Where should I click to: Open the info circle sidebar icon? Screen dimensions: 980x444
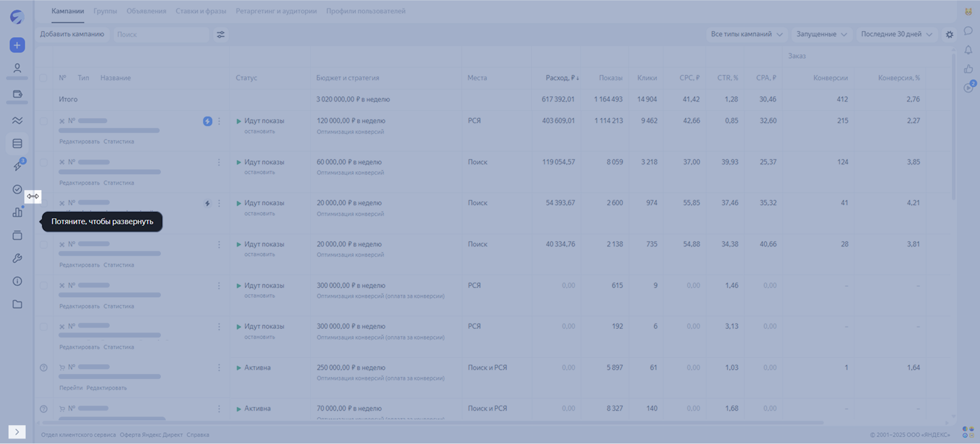pos(17,281)
